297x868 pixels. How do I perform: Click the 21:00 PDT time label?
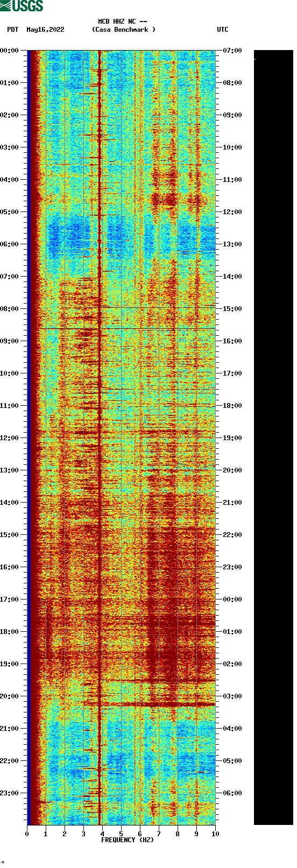(9, 729)
